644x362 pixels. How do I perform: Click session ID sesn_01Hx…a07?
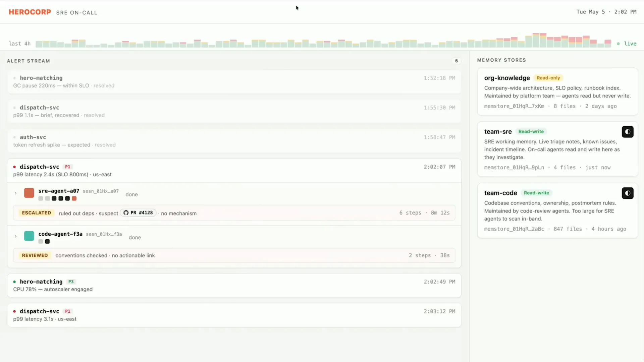101,191
